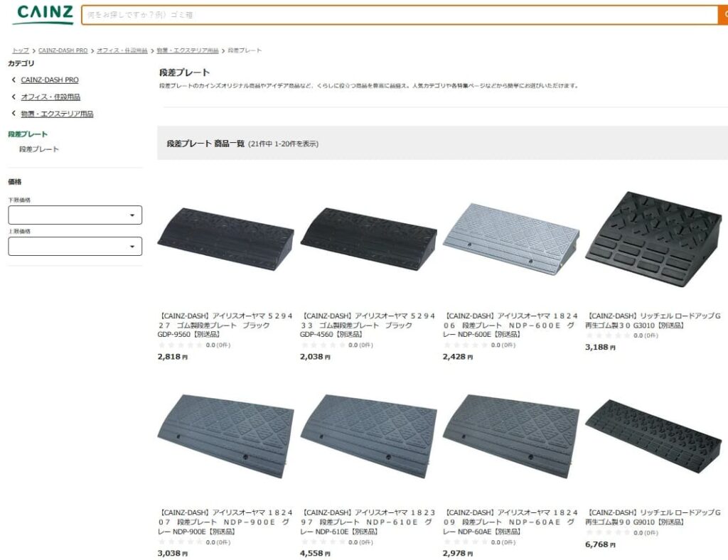Click the 2,978円 price
The image size is (728, 560).
pyautogui.click(x=457, y=553)
